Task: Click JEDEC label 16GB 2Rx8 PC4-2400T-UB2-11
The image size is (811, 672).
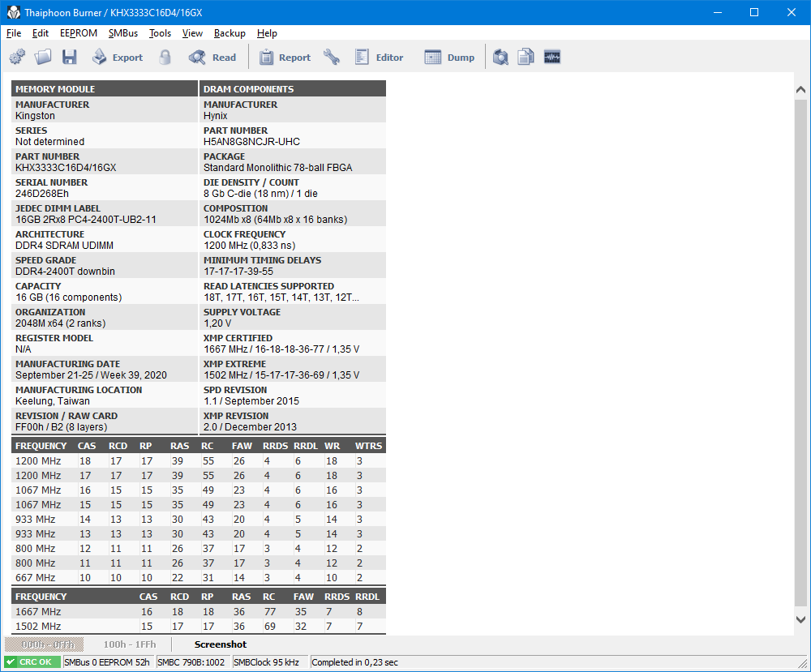Action: pyautogui.click(x=86, y=219)
